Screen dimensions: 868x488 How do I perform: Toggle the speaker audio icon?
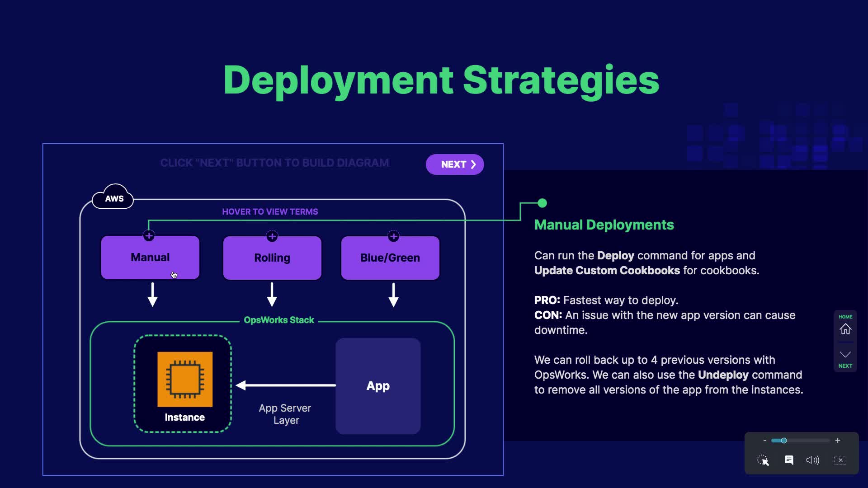[812, 460]
